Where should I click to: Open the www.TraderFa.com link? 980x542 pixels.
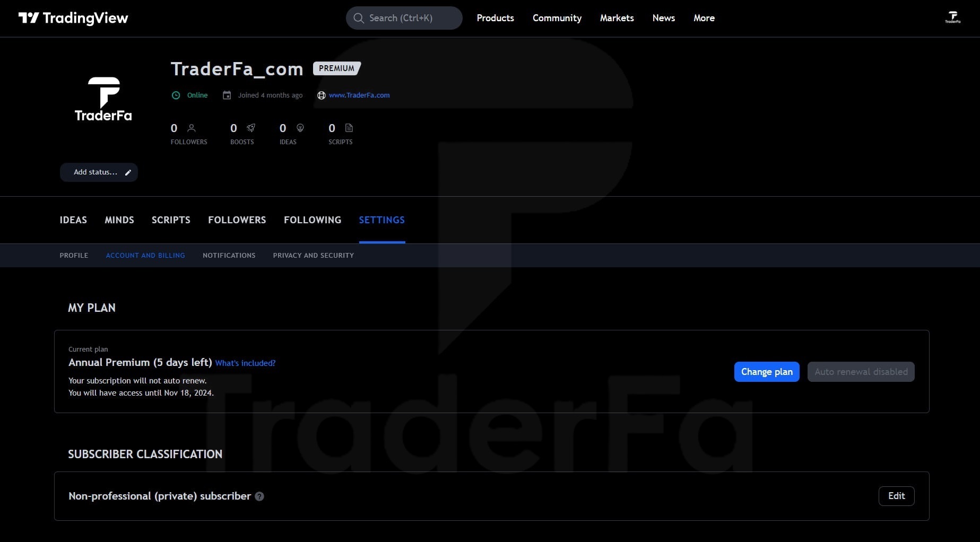(359, 95)
